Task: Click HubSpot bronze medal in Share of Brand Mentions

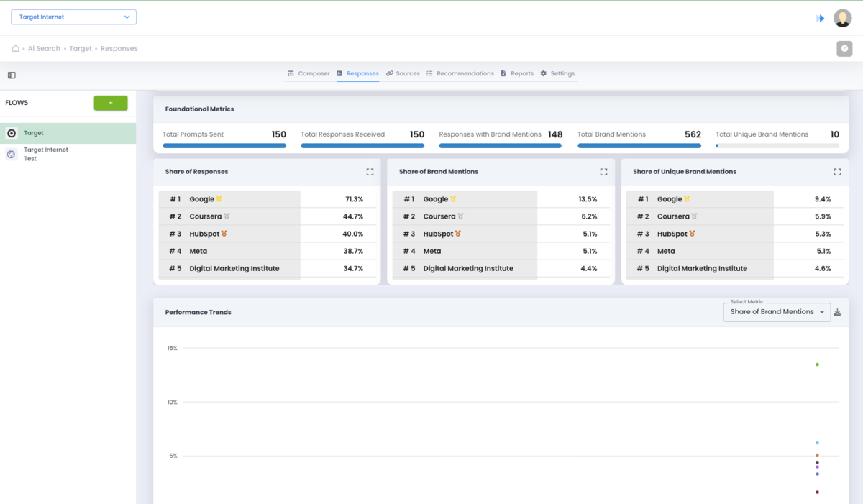Action: pyautogui.click(x=458, y=234)
